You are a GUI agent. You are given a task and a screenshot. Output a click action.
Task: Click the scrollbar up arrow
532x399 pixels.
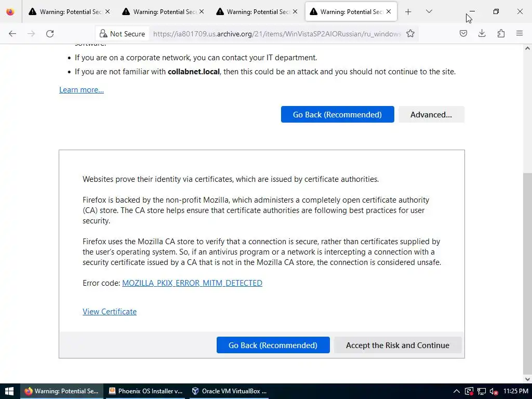[527, 48]
